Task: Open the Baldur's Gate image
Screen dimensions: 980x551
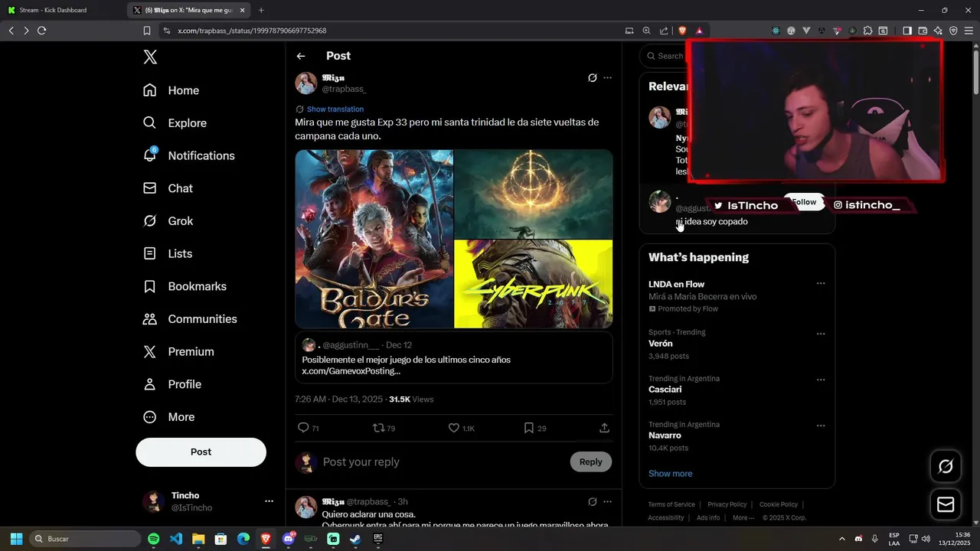Action: coord(374,239)
